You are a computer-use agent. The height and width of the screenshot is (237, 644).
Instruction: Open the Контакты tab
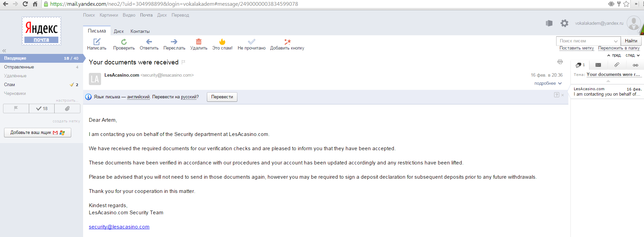coord(140,31)
